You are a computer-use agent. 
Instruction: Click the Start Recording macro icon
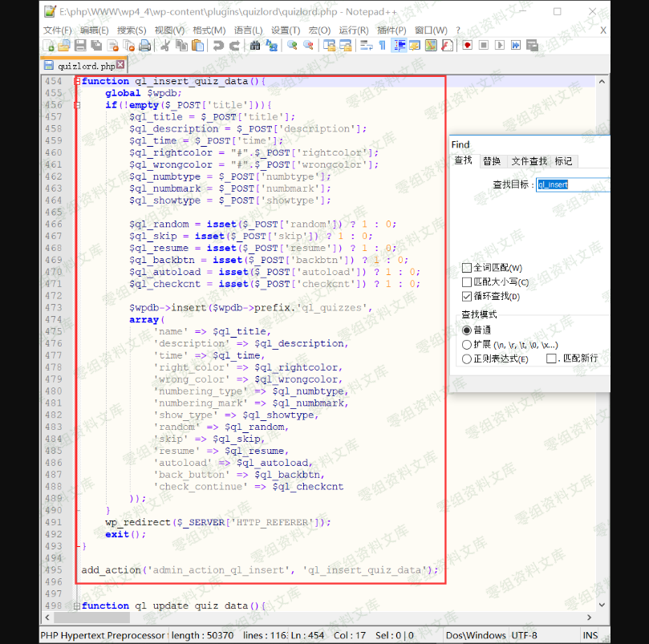click(x=465, y=46)
